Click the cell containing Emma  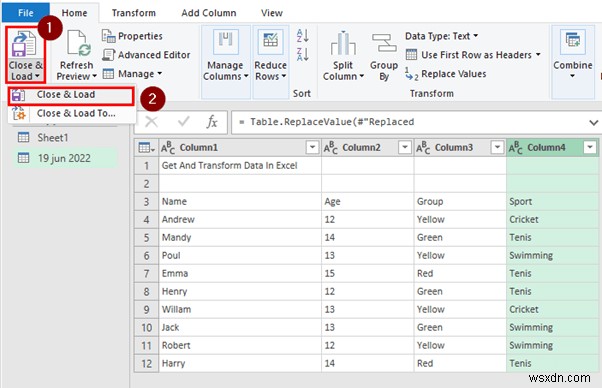[x=240, y=274]
